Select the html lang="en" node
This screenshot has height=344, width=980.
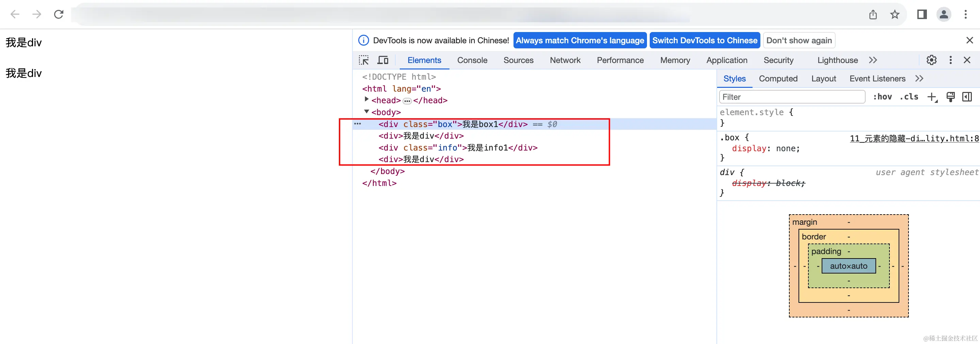pyautogui.click(x=401, y=89)
